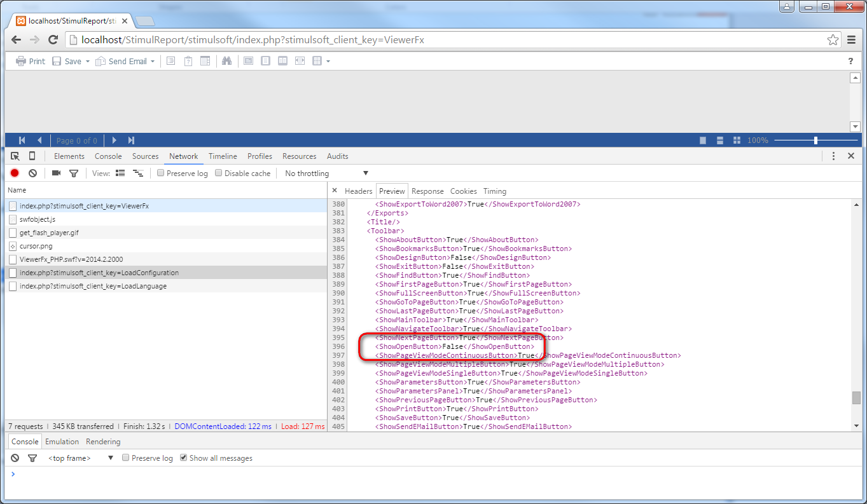Switch to the Timeline tab
Screen dimensions: 867x504
223,156
